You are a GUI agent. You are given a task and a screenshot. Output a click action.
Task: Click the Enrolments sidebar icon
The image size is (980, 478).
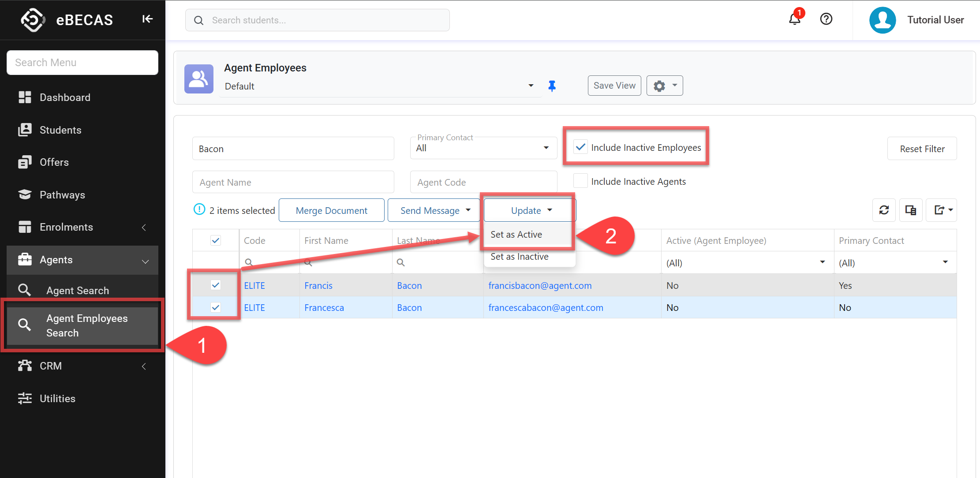[25, 227]
